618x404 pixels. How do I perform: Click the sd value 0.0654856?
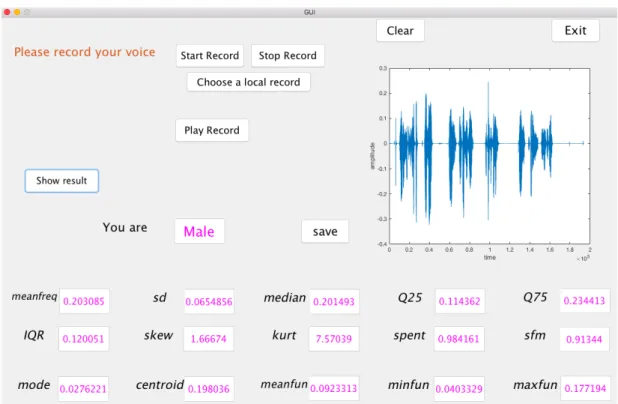click(x=209, y=302)
